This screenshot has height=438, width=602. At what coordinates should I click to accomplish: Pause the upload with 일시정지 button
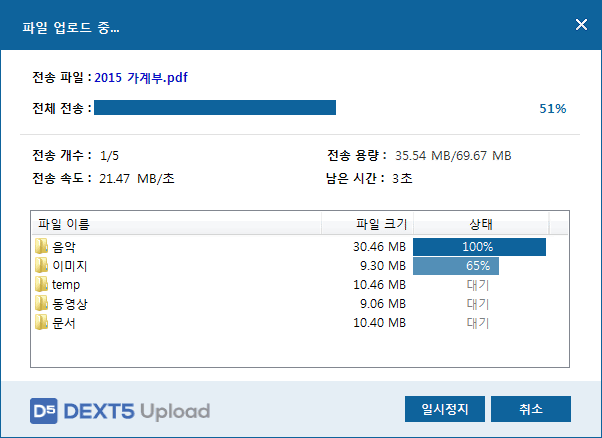(445, 409)
